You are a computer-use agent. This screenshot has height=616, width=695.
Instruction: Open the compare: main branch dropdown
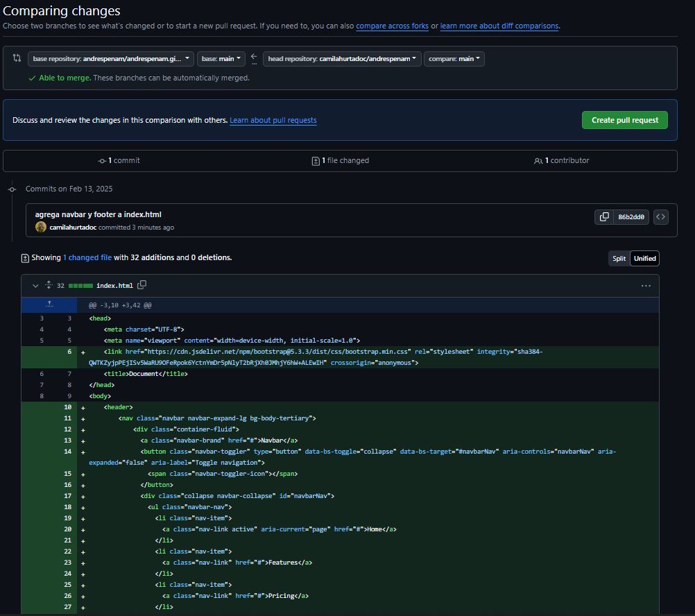coord(454,59)
